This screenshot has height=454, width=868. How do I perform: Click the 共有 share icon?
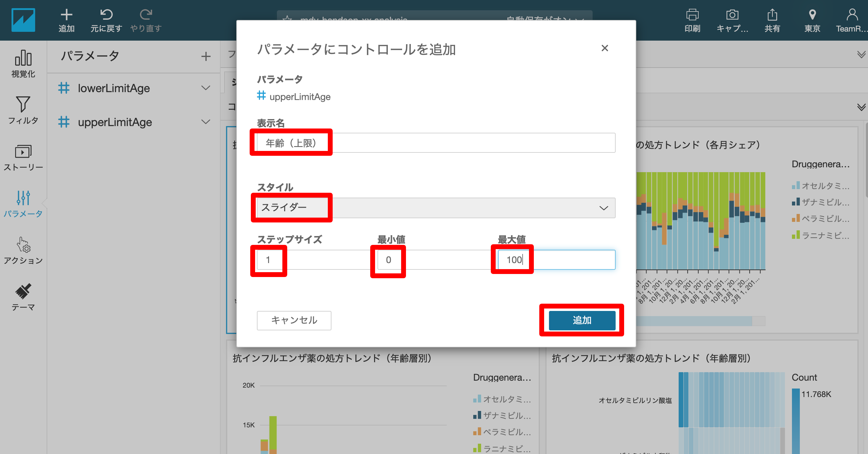point(772,15)
